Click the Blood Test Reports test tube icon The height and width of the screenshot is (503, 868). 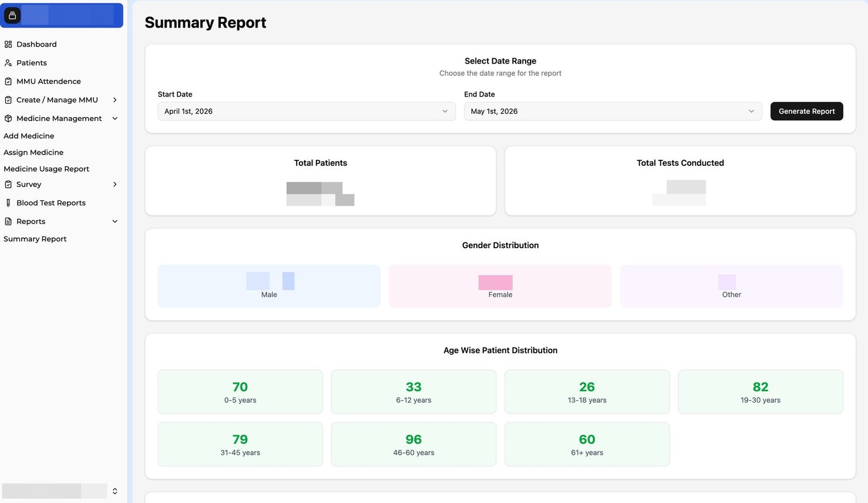point(8,203)
